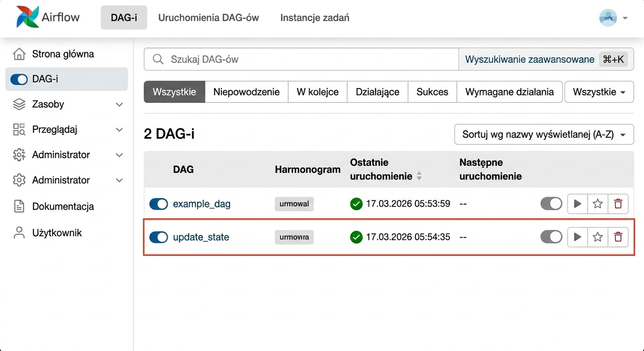The width and height of the screenshot is (644, 351).
Task: Click the 2 DAG-i heading
Action: pos(169,134)
